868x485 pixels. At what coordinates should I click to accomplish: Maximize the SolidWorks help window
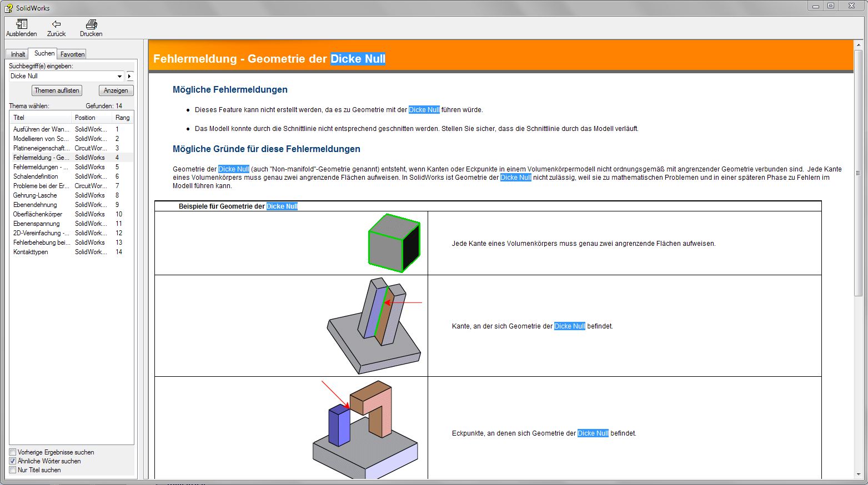point(831,6)
